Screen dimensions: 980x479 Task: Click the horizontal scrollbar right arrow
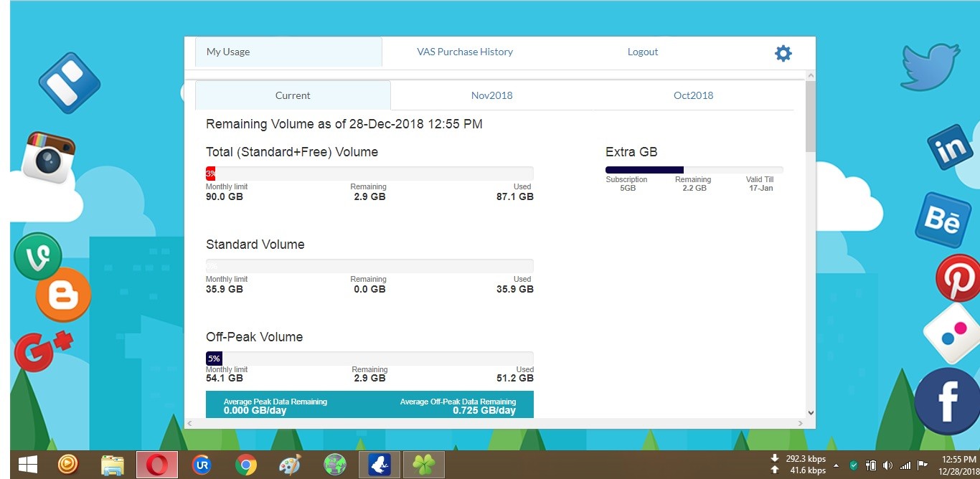[x=801, y=424]
